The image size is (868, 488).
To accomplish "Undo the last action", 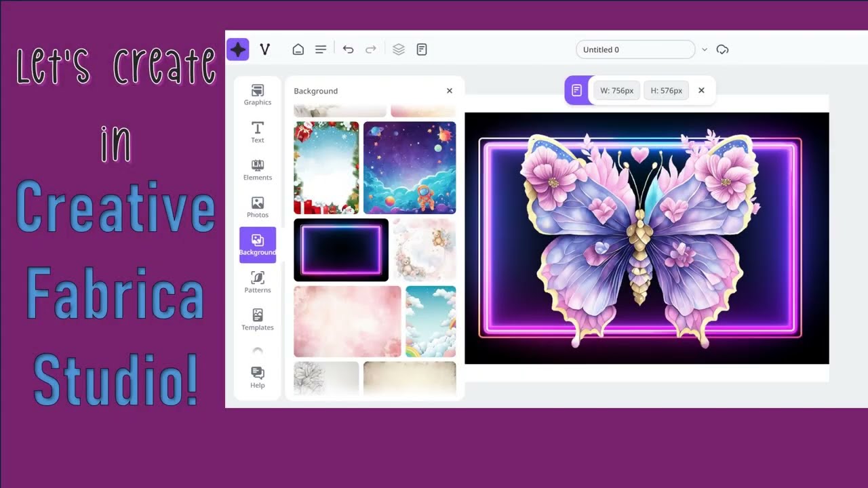I will [348, 49].
